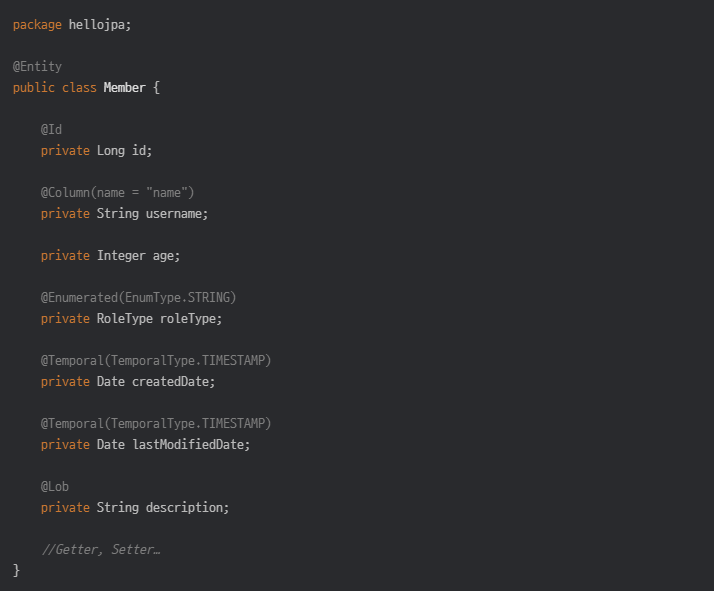Click the 'private Date lastModifiedDate;' line
This screenshot has height=591, width=714.
click(x=146, y=444)
